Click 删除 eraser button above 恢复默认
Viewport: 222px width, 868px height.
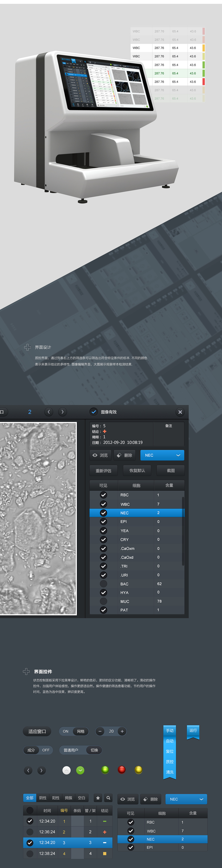[x=125, y=455]
